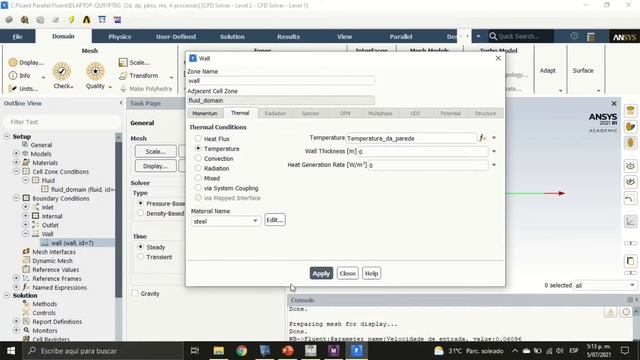The image size is (640, 360).
Task: Run mesh Check icon
Action: (62, 72)
